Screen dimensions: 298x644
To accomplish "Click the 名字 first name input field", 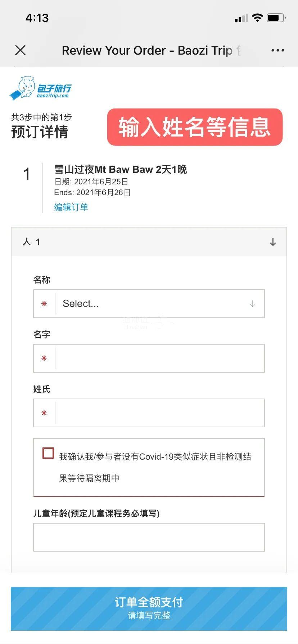I will (x=159, y=358).
